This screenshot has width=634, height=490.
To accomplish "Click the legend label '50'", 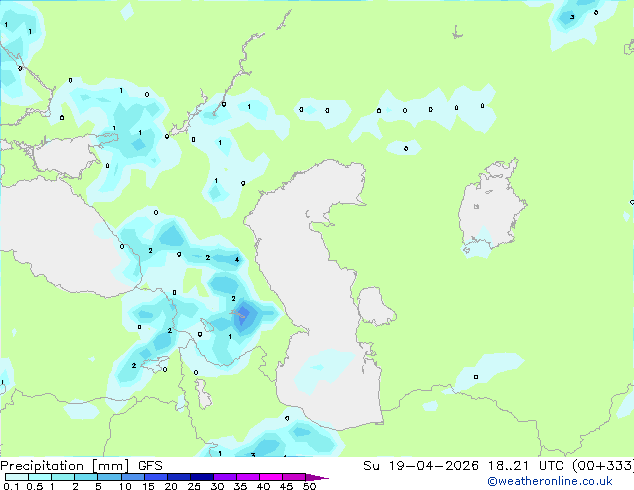I will pos(309,486).
